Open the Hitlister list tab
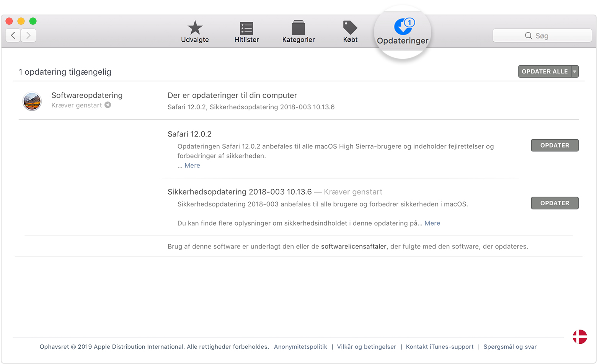The image size is (597, 364). 246,31
